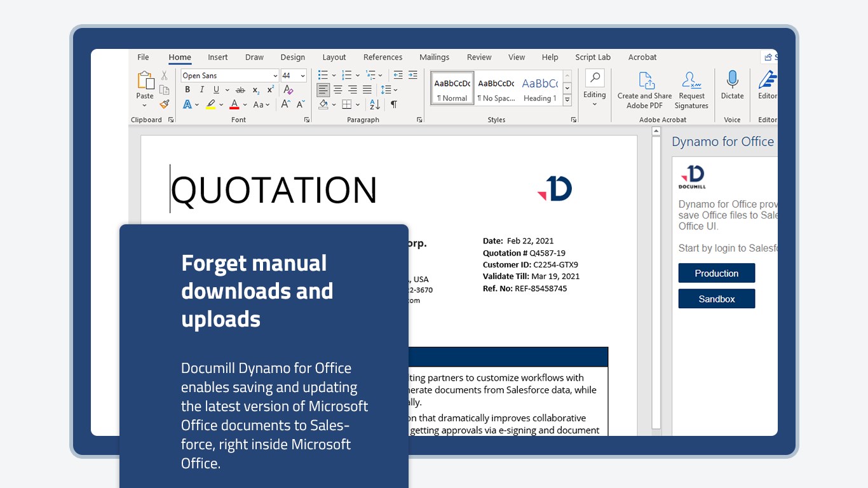This screenshot has height=488, width=868.
Task: Open the Styles pane launcher
Action: [574, 119]
